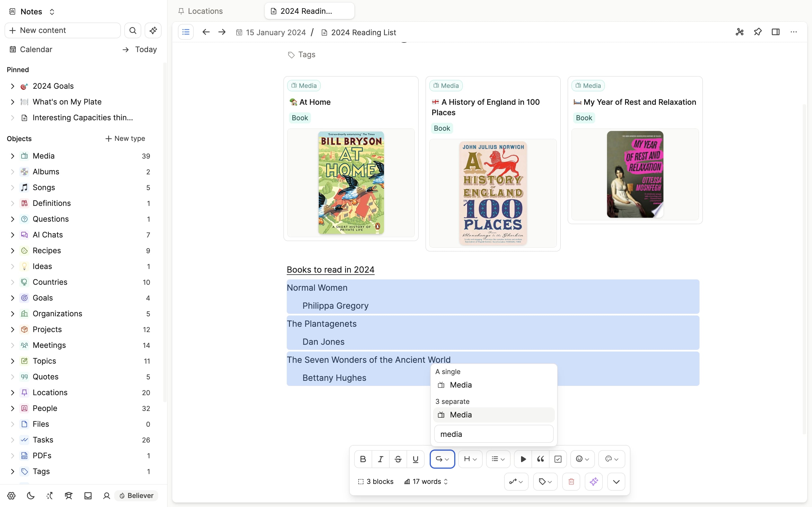
Task: Expand the Media object type
Action: pos(12,156)
